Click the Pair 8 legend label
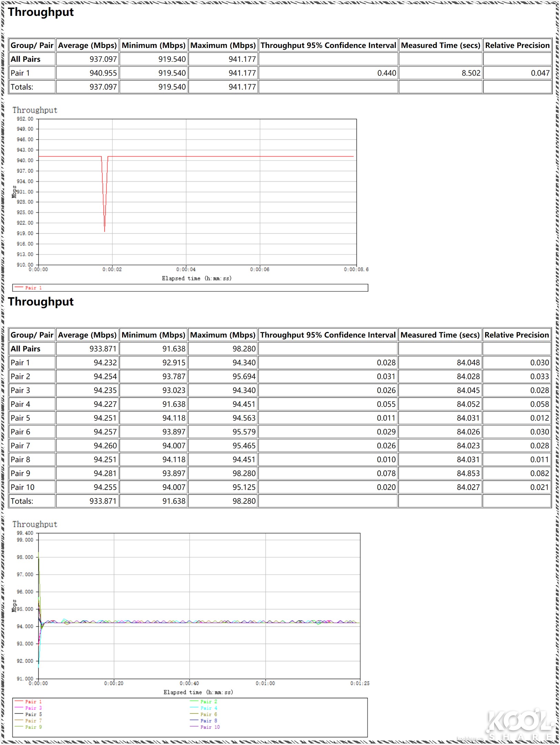Screen dimensions: 560x745 [209, 721]
